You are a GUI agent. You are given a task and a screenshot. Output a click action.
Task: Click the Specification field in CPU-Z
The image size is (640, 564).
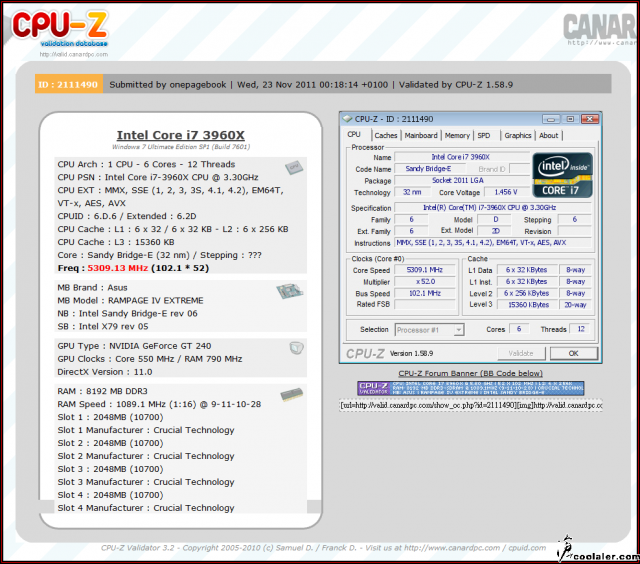(x=492, y=208)
